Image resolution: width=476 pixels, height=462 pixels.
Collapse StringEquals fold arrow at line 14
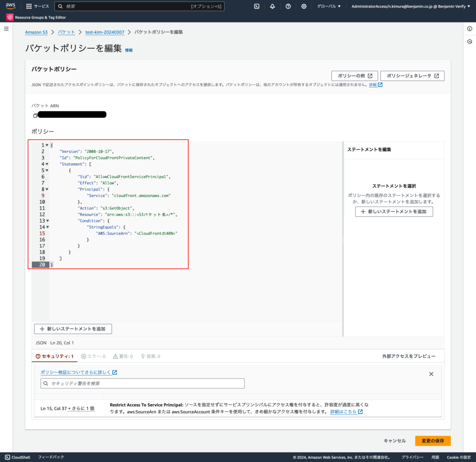pyautogui.click(x=48, y=227)
